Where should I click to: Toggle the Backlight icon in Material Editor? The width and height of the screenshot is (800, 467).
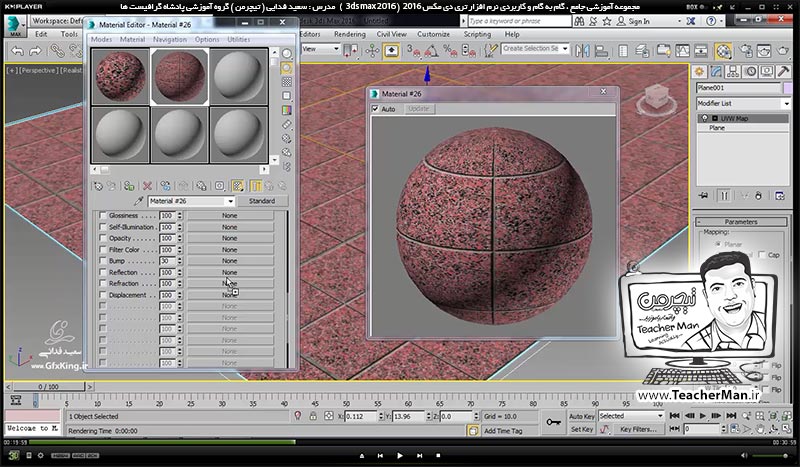[x=287, y=68]
